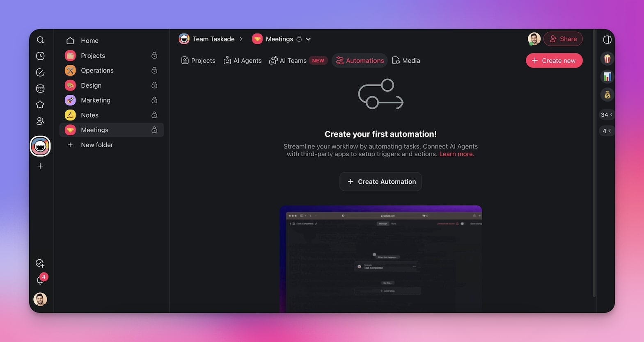Image resolution: width=644 pixels, height=342 pixels.
Task: Switch to the Media tab
Action: coord(406,61)
